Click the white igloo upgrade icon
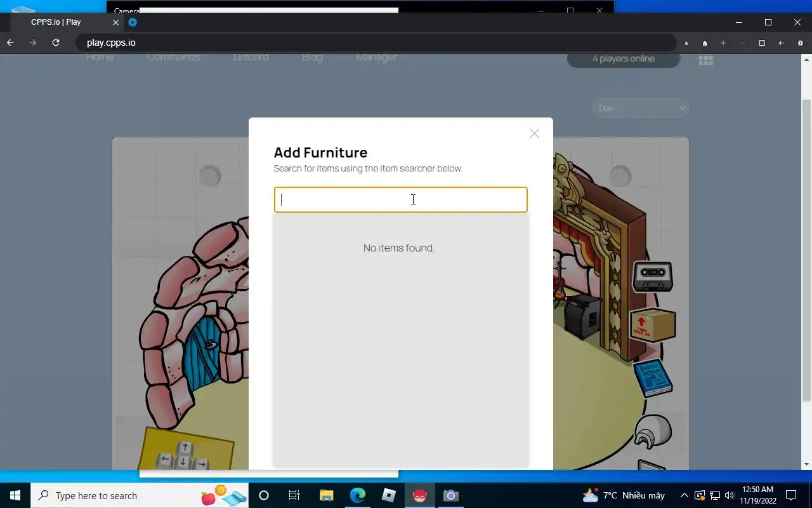This screenshot has height=508, width=812. 653,431
